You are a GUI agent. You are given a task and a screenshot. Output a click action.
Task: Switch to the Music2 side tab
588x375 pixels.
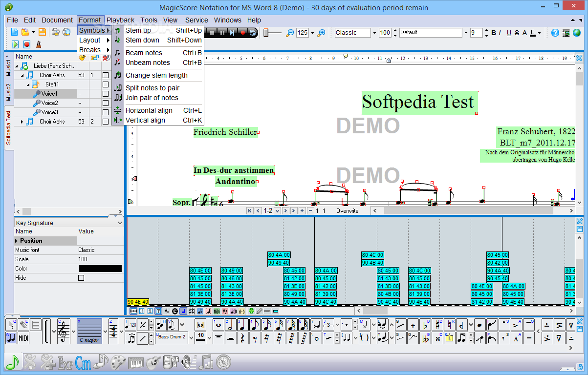click(9, 92)
